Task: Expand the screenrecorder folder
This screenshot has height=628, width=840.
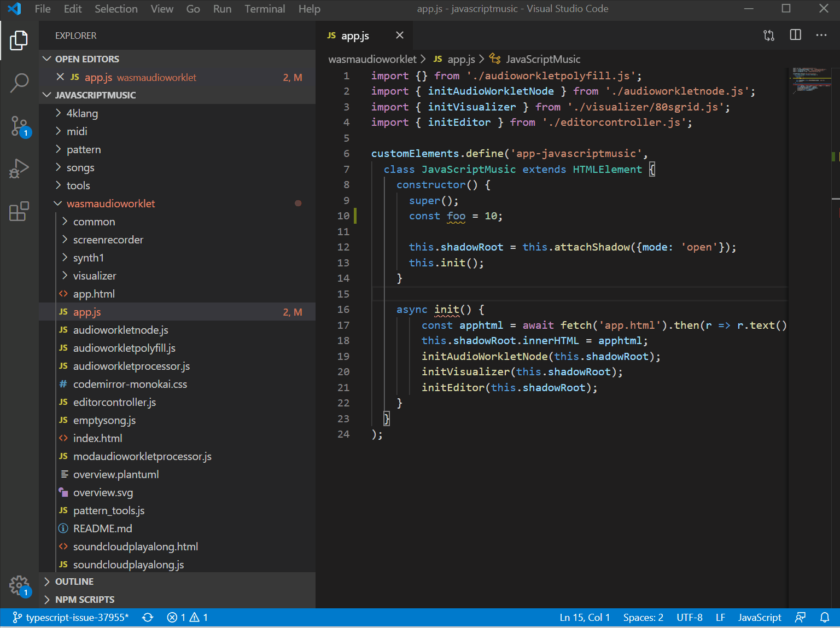Action: point(177,240)
